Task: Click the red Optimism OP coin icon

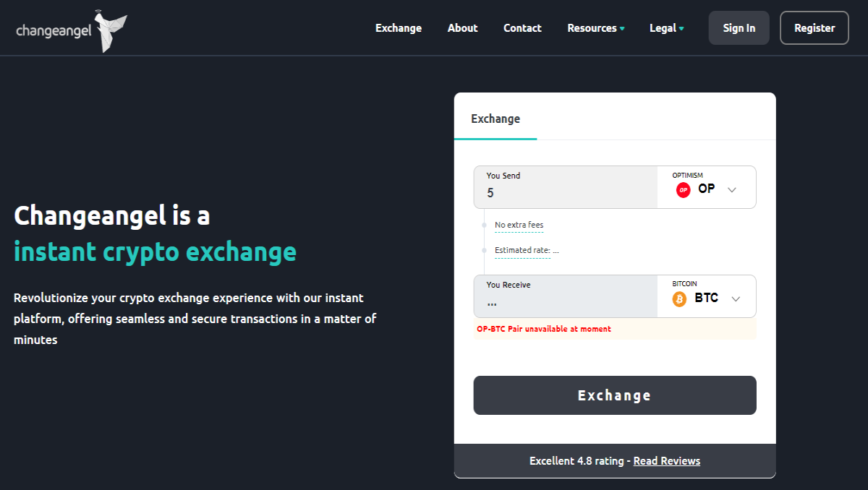Action: pyautogui.click(x=683, y=189)
